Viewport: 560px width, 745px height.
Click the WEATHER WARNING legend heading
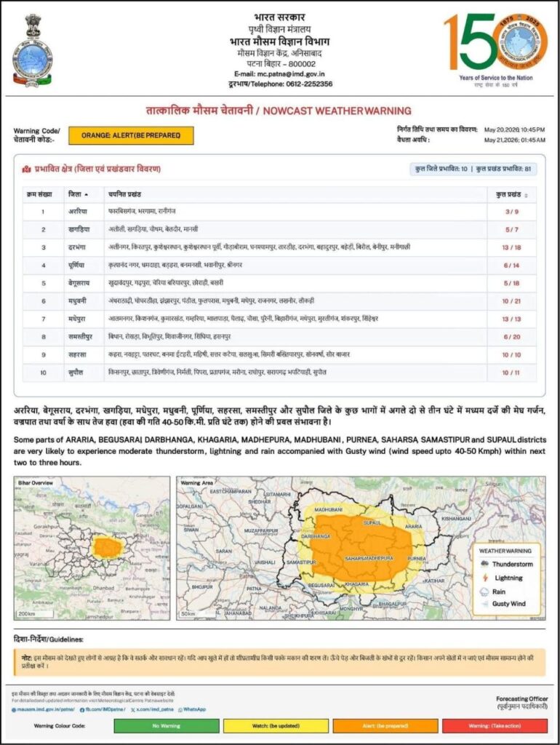(505, 551)
